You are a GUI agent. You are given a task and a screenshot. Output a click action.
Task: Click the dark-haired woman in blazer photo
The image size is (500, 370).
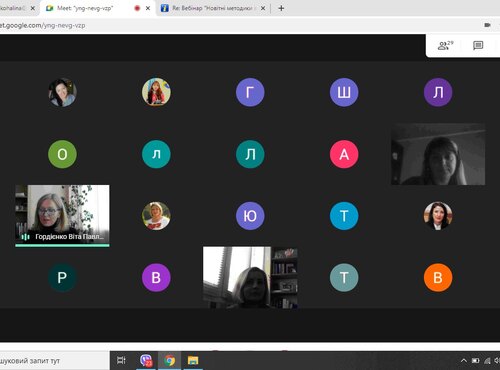(x=438, y=216)
